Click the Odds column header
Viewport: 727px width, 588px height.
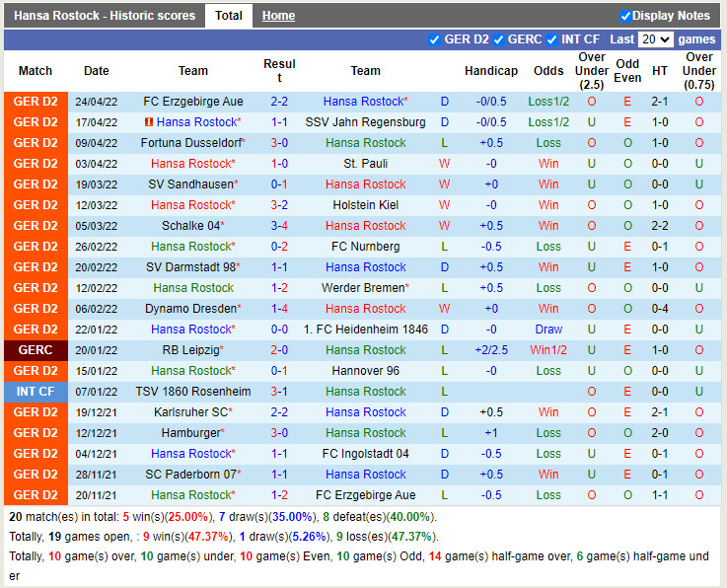(548, 71)
